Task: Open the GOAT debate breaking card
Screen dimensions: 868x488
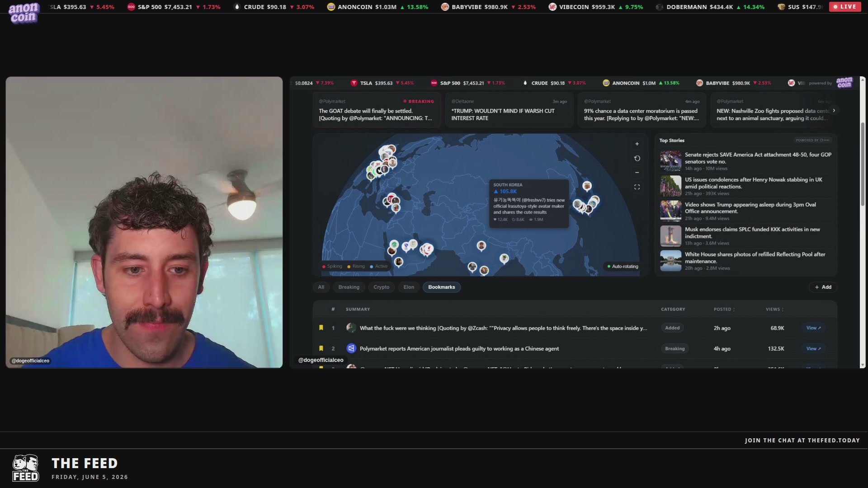Action: (376, 110)
